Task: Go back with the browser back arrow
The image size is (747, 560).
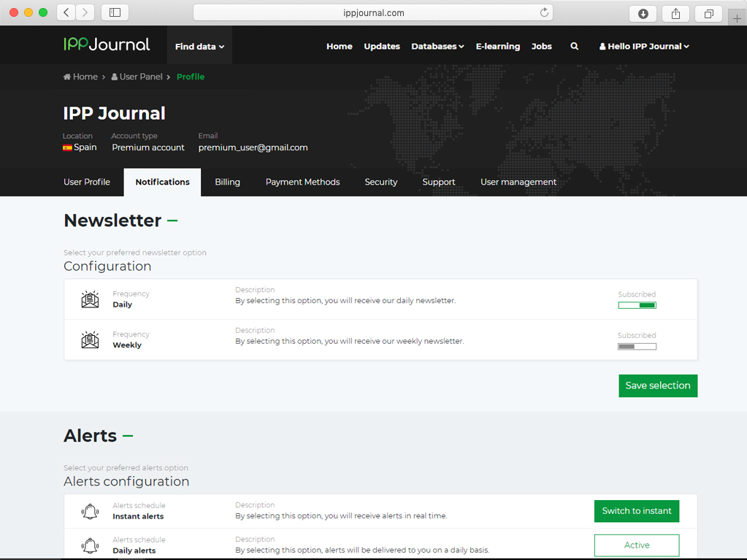Action: tap(66, 12)
